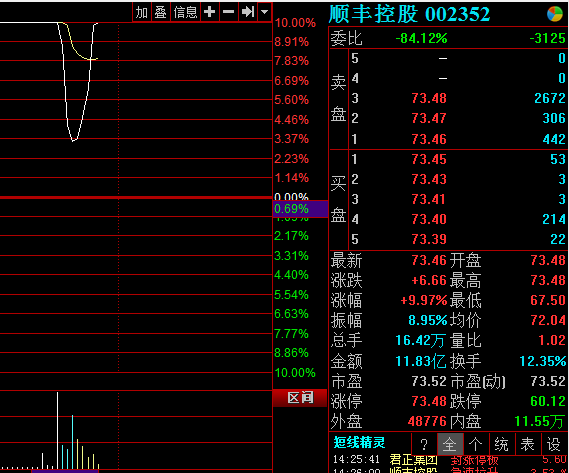Viewport: 569px width, 473px height.
Task: Click the 振幅 value 8.95%
Action: 428,321
